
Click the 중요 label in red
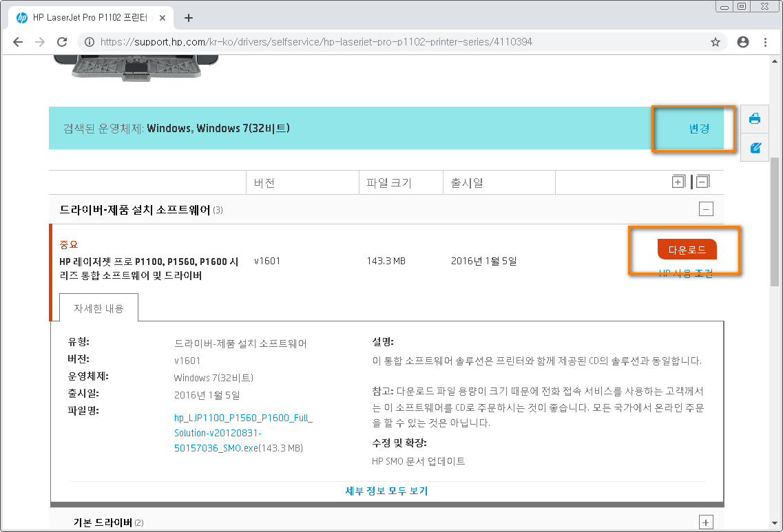pyautogui.click(x=69, y=244)
